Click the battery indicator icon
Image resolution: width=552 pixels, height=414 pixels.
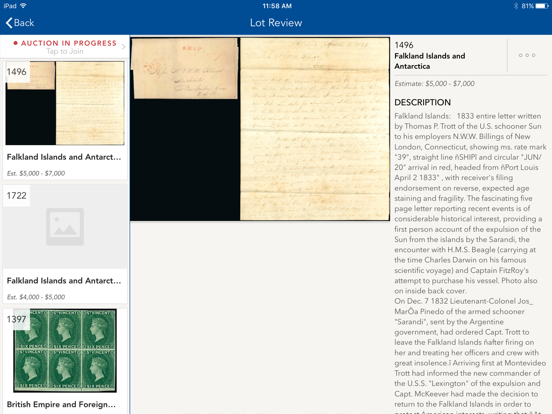click(x=542, y=6)
